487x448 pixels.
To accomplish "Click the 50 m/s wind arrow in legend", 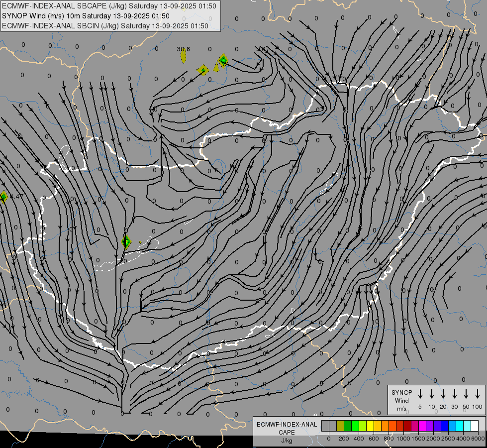I will click(x=466, y=394).
